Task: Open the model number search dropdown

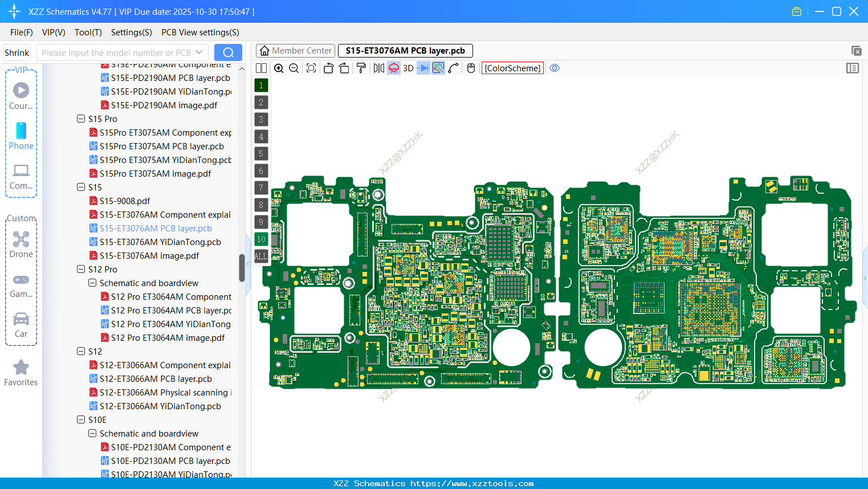Action: (198, 52)
